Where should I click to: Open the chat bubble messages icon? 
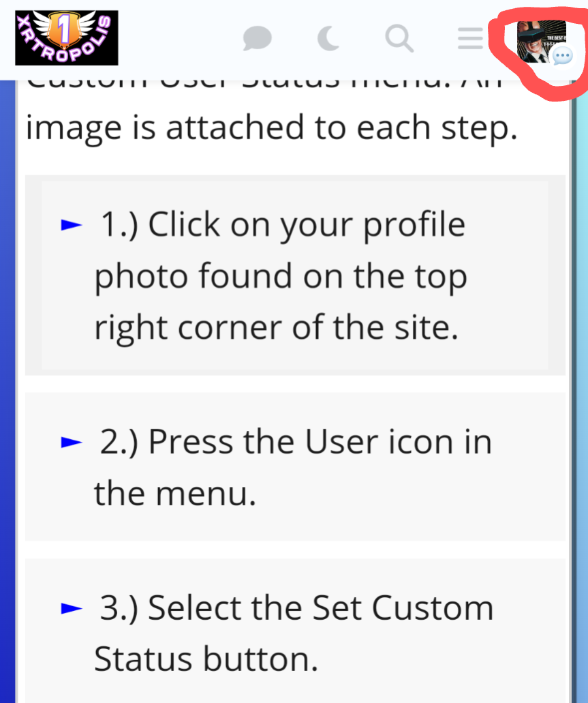click(x=258, y=38)
